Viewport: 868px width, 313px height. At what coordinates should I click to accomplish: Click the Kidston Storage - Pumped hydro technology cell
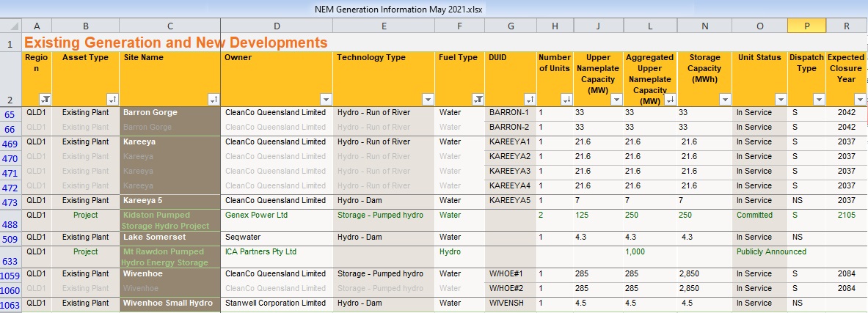tap(384, 220)
